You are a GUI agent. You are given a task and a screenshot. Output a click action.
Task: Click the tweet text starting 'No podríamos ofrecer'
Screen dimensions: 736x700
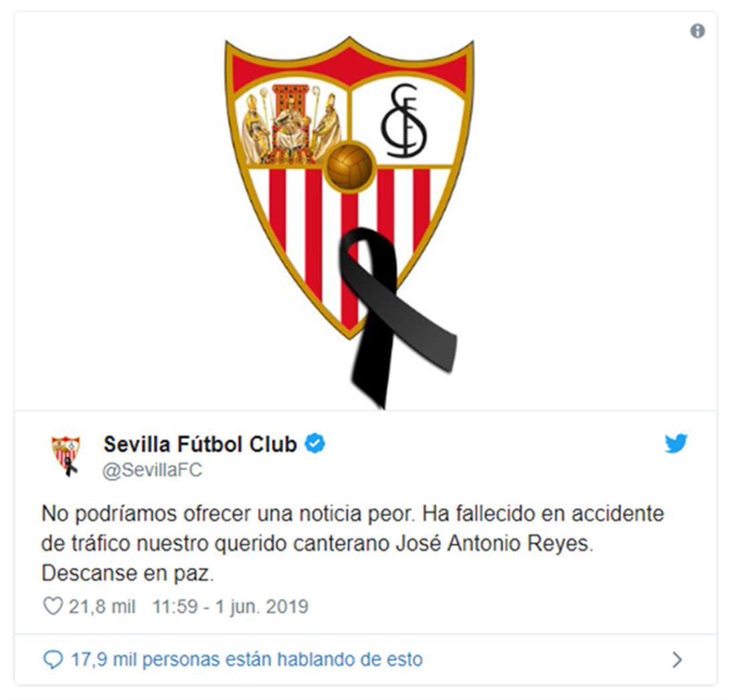353,543
